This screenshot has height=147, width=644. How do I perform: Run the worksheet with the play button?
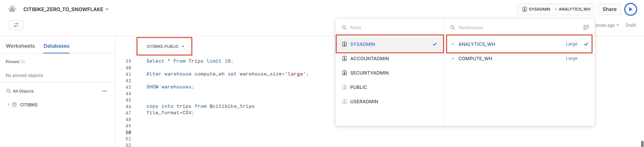pyautogui.click(x=631, y=9)
